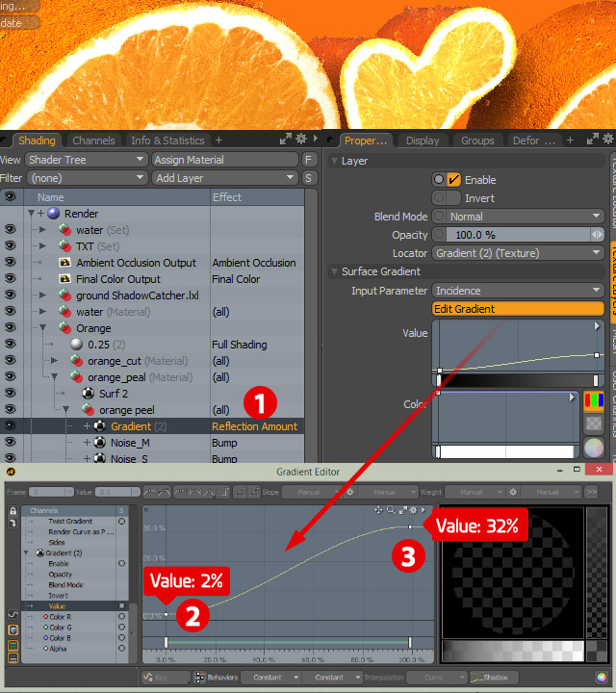Toggle visibility eye for TXT (Set)
This screenshot has width=616, height=693.
(x=11, y=245)
